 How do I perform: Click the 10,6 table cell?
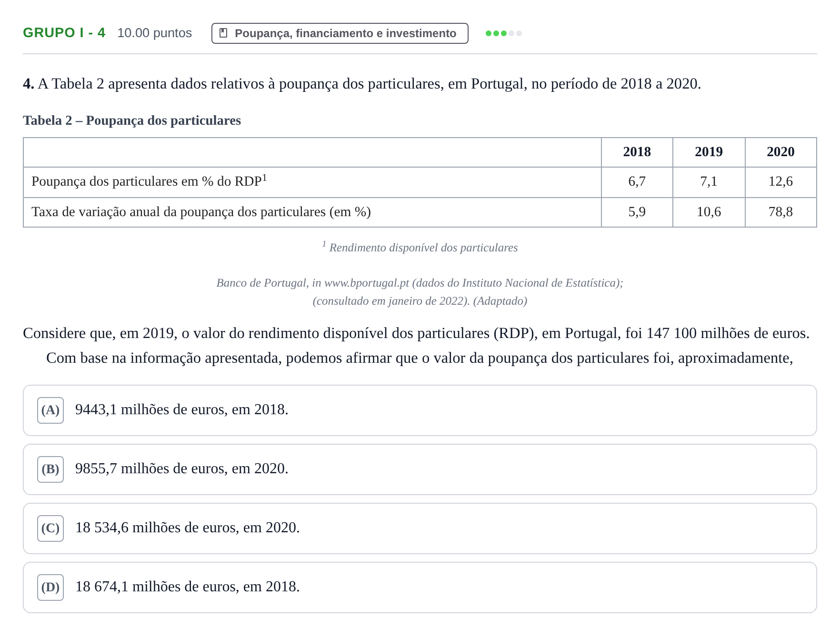(709, 212)
